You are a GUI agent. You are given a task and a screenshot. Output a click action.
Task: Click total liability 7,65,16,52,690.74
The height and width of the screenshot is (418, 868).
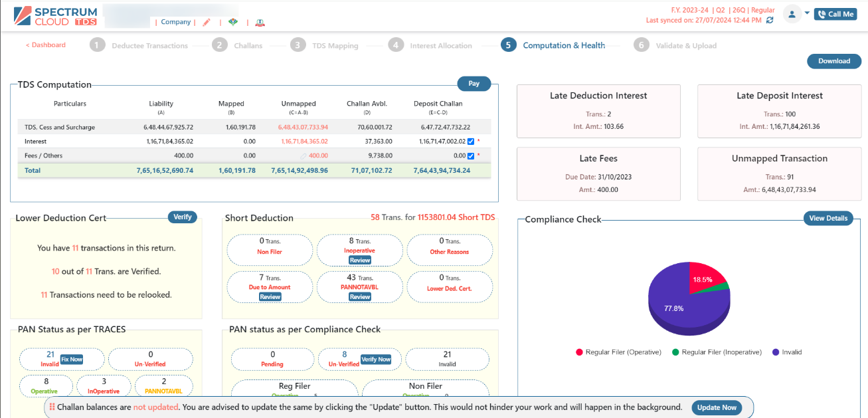click(165, 171)
